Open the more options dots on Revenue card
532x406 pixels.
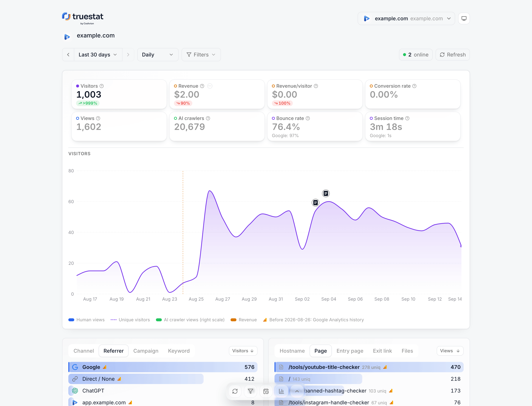click(210, 86)
